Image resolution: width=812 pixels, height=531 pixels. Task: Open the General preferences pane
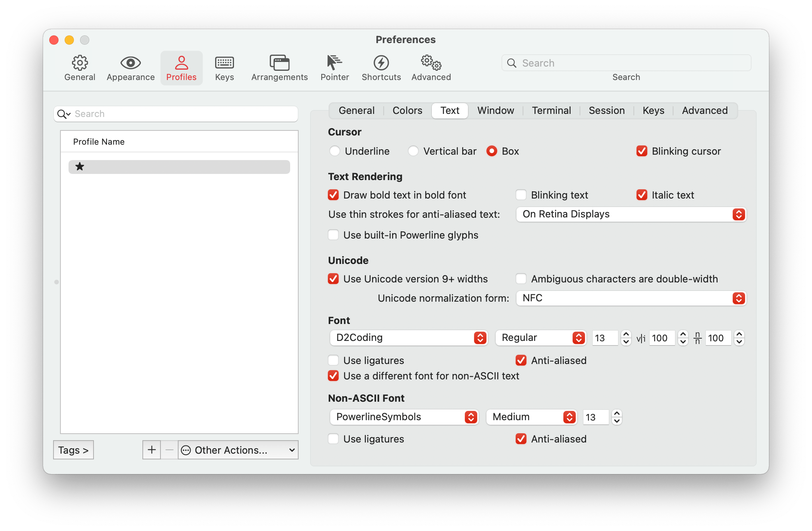point(80,68)
